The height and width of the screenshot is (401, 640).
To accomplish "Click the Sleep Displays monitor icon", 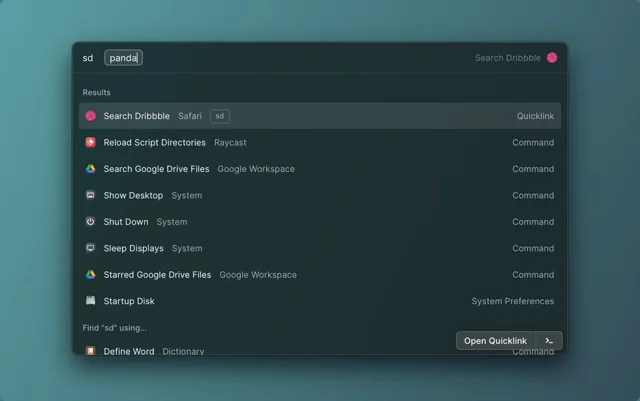I will click(91, 248).
